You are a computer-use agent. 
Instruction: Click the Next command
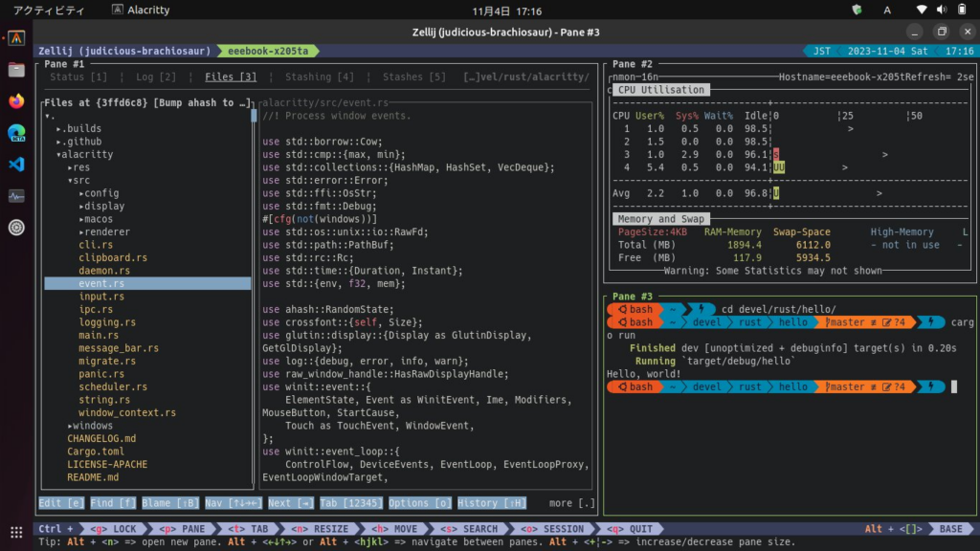click(291, 503)
